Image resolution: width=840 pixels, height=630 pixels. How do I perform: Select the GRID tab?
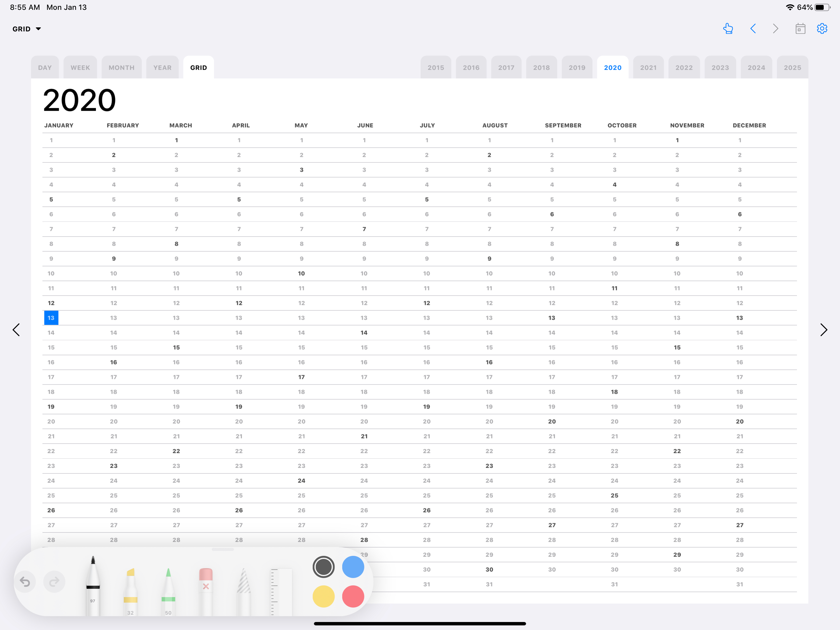[199, 67]
